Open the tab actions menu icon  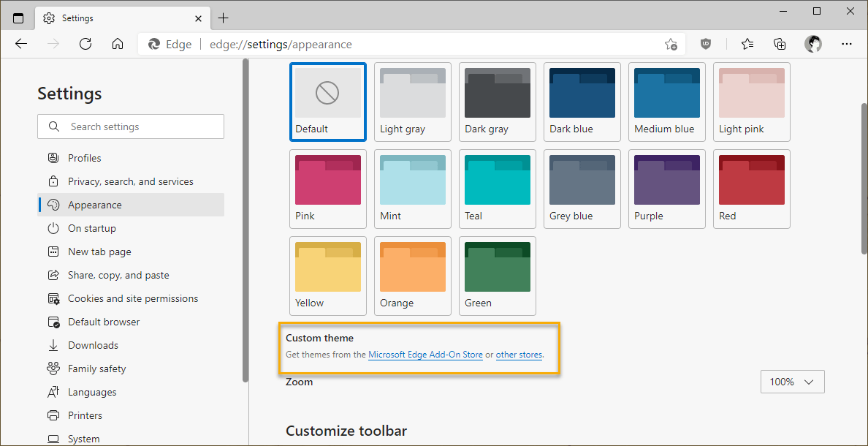[x=18, y=18]
